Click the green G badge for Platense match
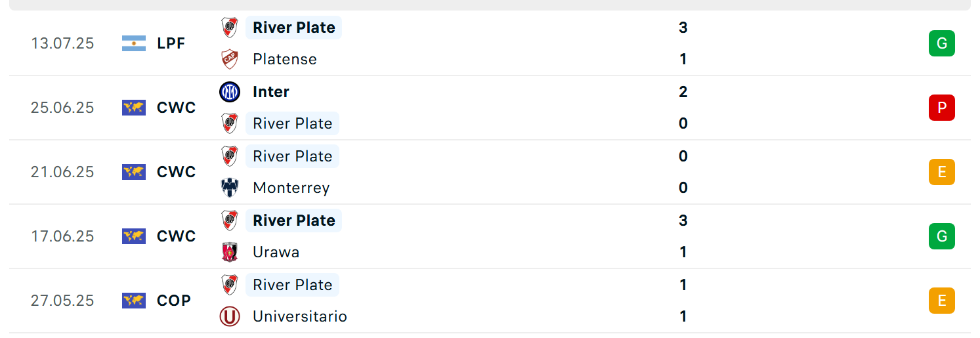 [x=941, y=43]
